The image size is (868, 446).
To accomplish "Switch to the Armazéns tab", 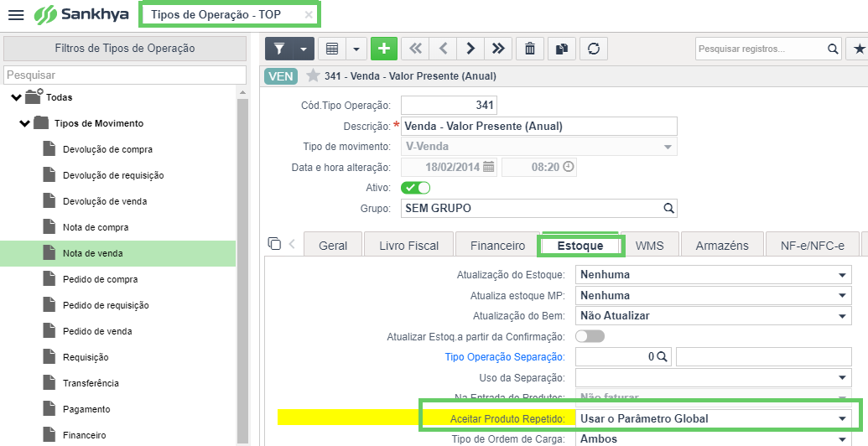I will pos(722,246).
